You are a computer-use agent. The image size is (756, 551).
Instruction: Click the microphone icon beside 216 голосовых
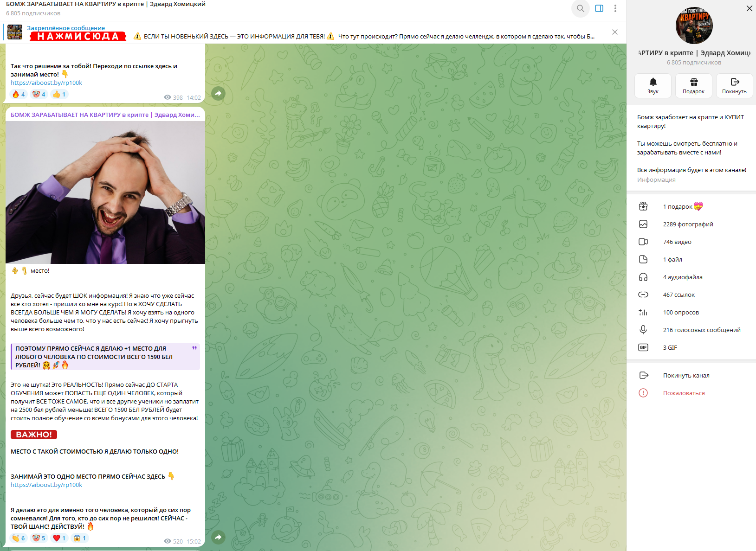[x=643, y=330]
